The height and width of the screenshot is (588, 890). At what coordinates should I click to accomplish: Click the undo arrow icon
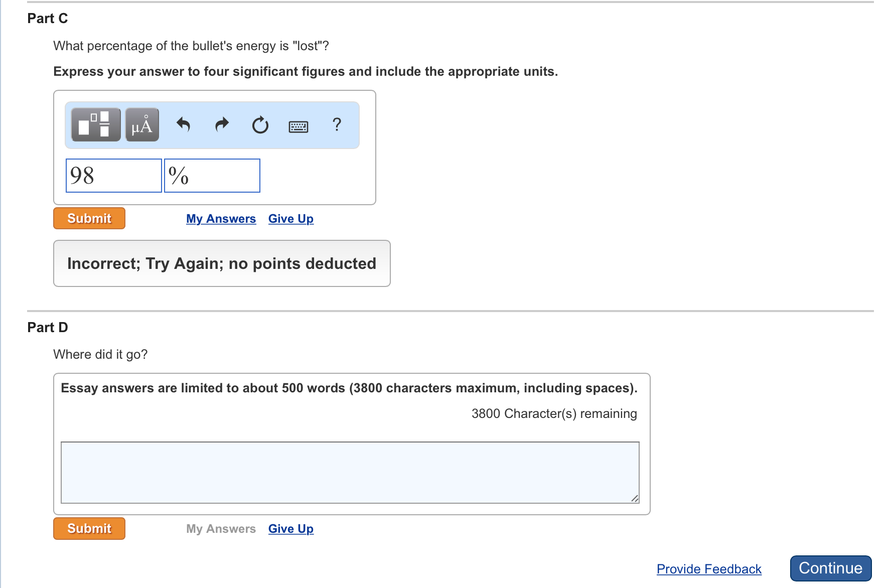183,124
